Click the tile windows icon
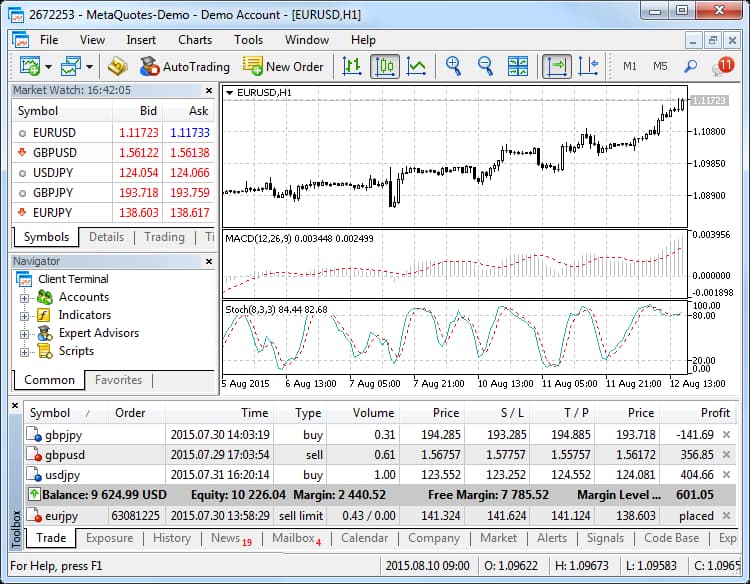The image size is (750, 584). (x=518, y=67)
